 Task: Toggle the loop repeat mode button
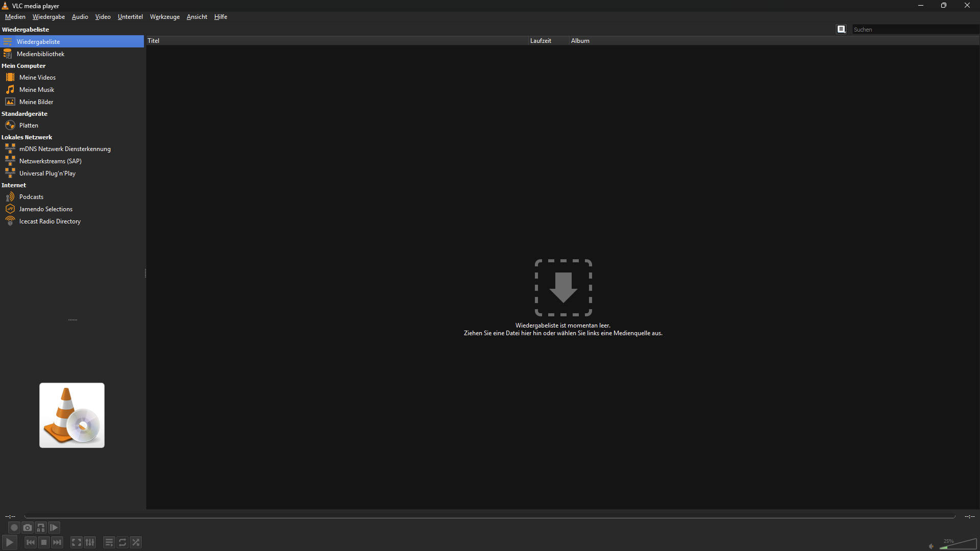(122, 542)
